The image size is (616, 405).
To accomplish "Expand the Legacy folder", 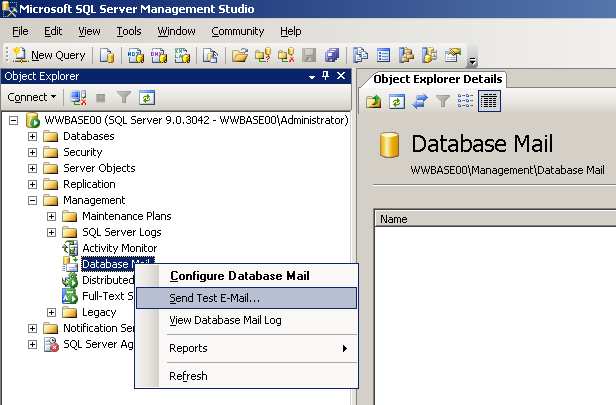I will point(51,312).
